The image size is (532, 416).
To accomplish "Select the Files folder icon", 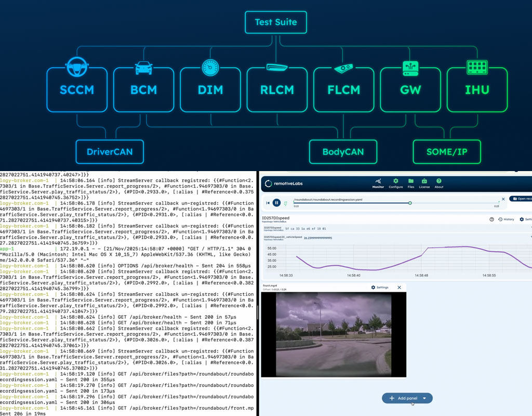I will pos(411,180).
